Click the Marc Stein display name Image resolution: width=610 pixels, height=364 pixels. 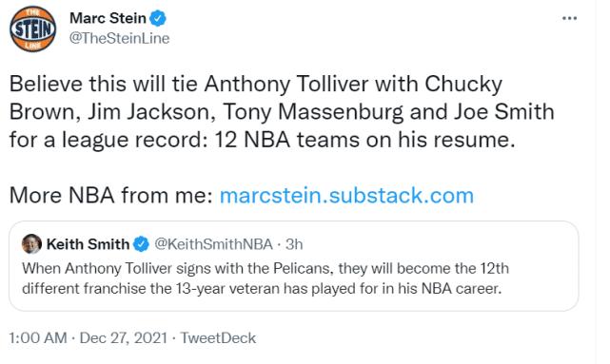point(108,18)
